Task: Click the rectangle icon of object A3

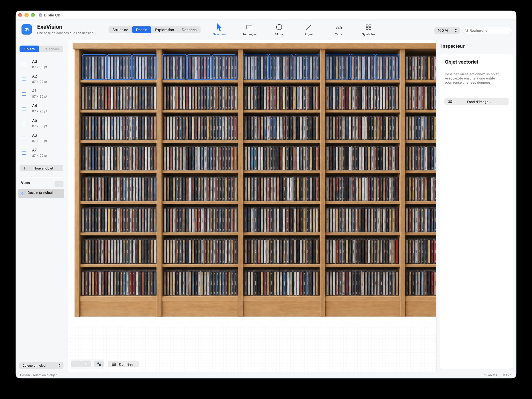Action: (x=24, y=65)
